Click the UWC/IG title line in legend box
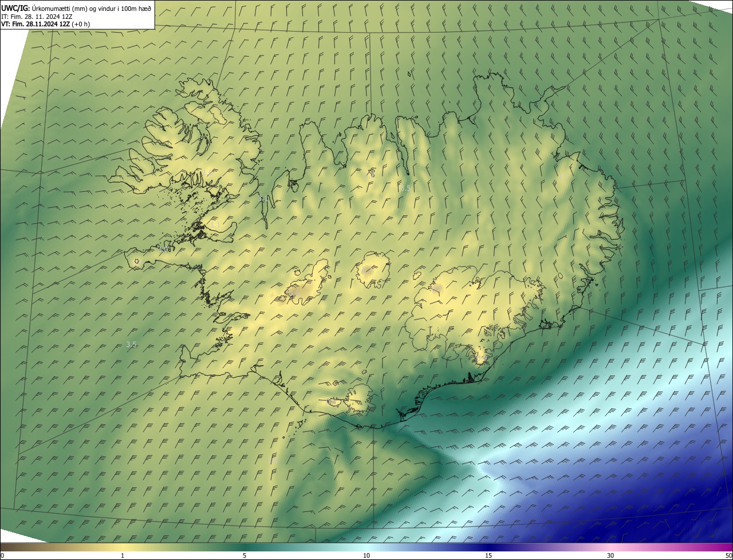The width and height of the screenshot is (733, 560). pos(76,8)
